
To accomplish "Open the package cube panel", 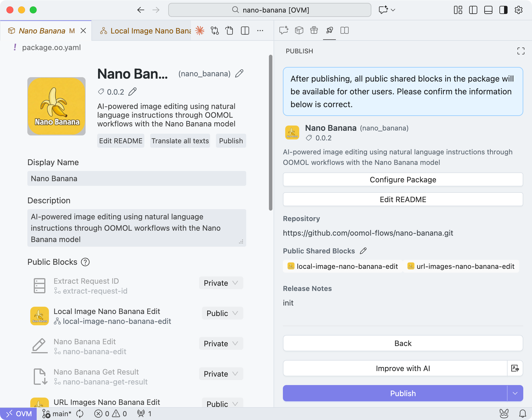I will pyautogui.click(x=299, y=31).
